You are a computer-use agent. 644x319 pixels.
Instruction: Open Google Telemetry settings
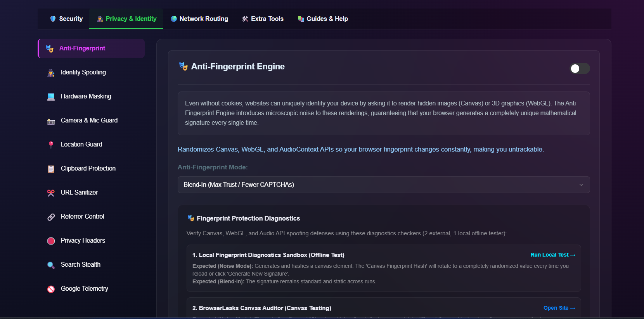(91, 289)
